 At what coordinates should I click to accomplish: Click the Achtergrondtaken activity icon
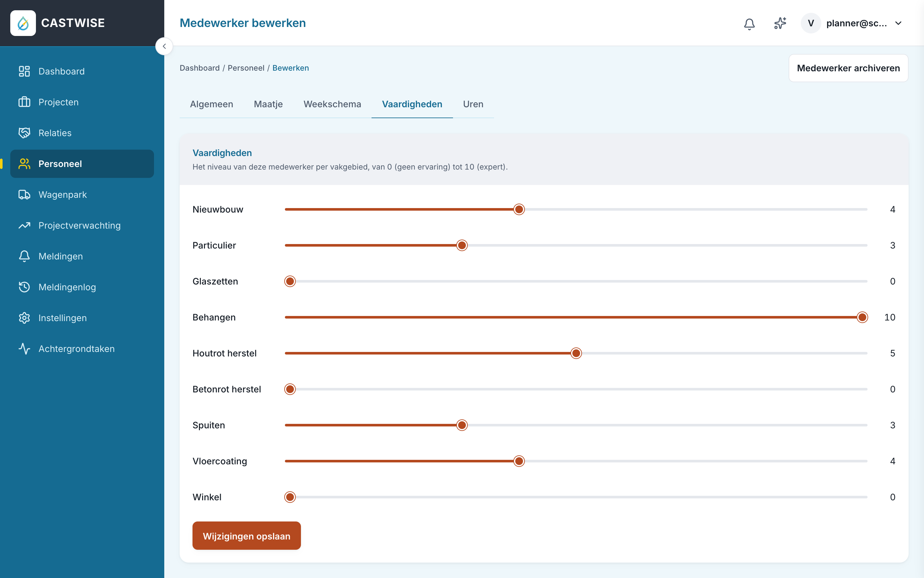24,349
